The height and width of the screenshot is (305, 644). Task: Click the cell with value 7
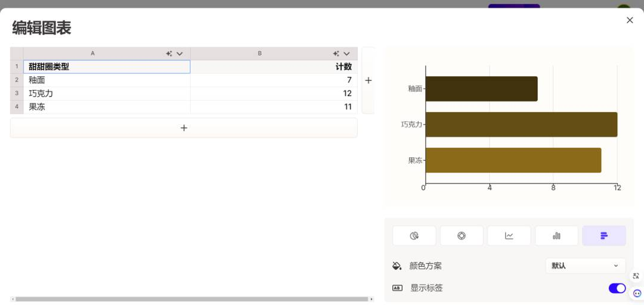pyautogui.click(x=274, y=80)
